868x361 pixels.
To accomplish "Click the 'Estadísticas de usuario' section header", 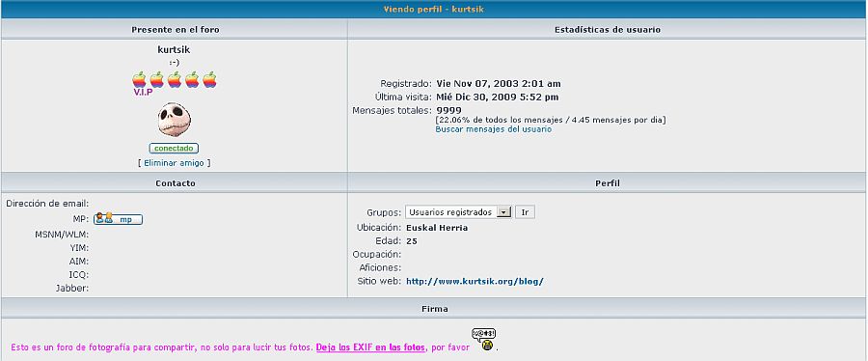I will (608, 30).
